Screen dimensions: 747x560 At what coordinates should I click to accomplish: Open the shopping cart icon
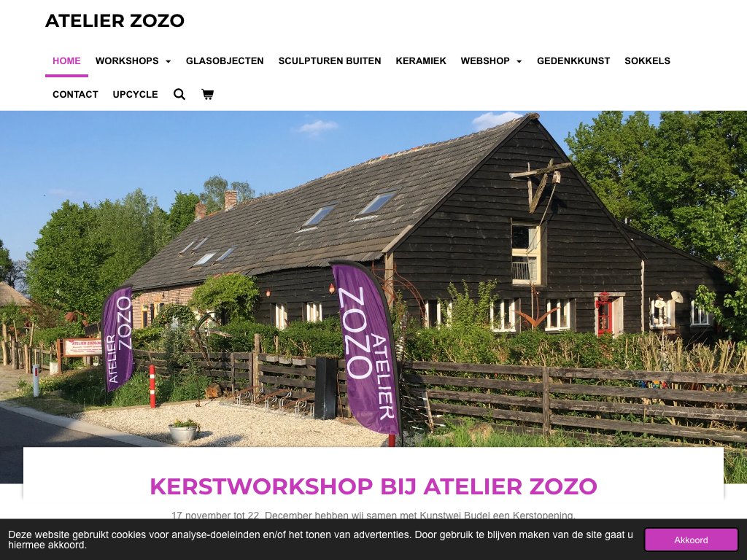[x=207, y=94]
